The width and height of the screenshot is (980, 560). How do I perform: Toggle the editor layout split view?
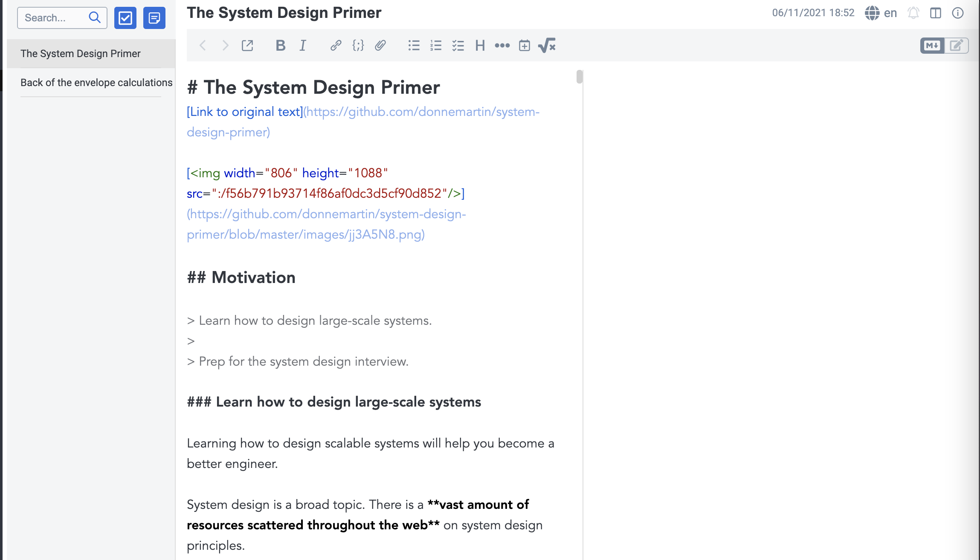[936, 13]
